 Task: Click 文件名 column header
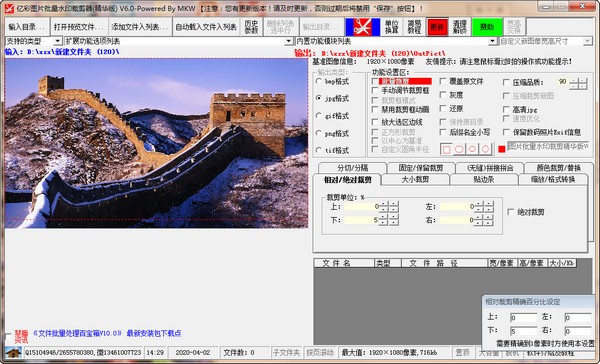pos(344,263)
